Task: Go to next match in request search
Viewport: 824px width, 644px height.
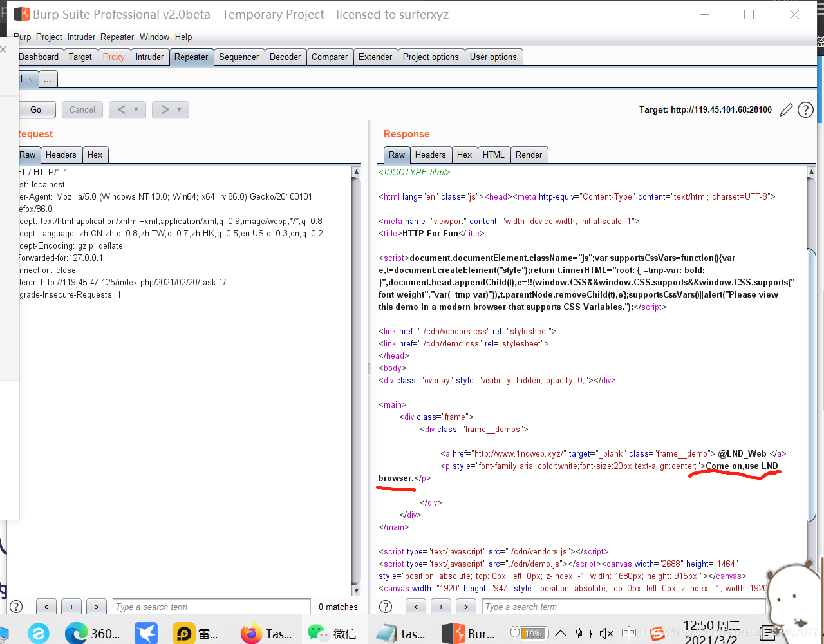Action: tap(97, 607)
